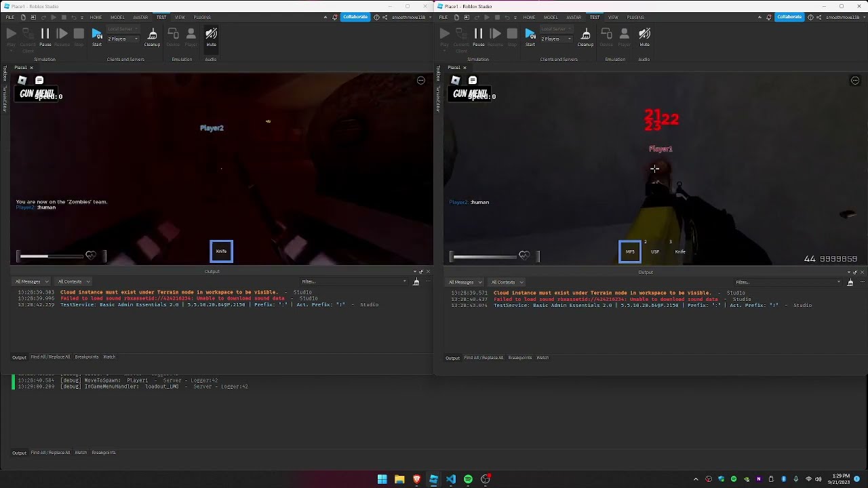The width and height of the screenshot is (868, 488).
Task: Clear left Output panel with broom icon
Action: pos(416,281)
